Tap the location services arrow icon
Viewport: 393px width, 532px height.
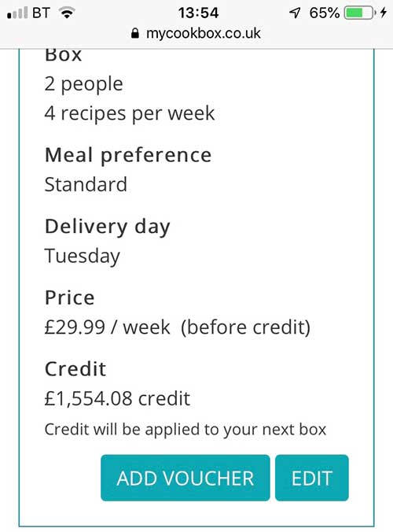coord(295,13)
